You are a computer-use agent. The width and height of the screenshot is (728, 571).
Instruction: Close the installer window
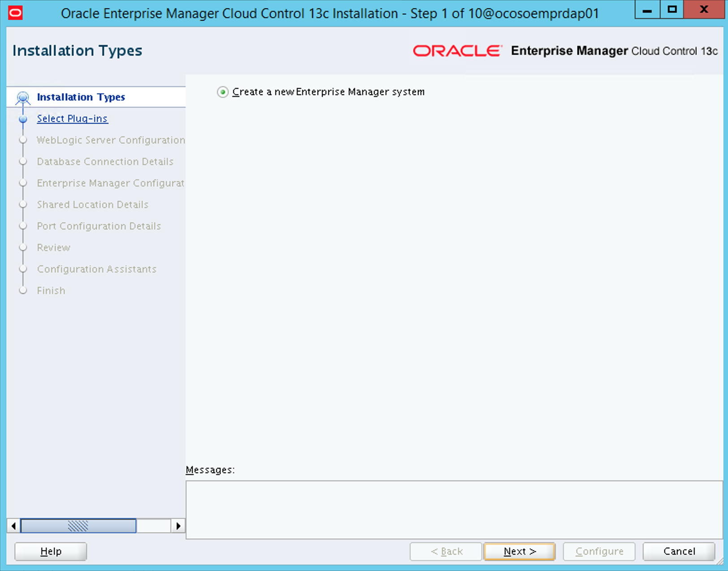click(704, 9)
